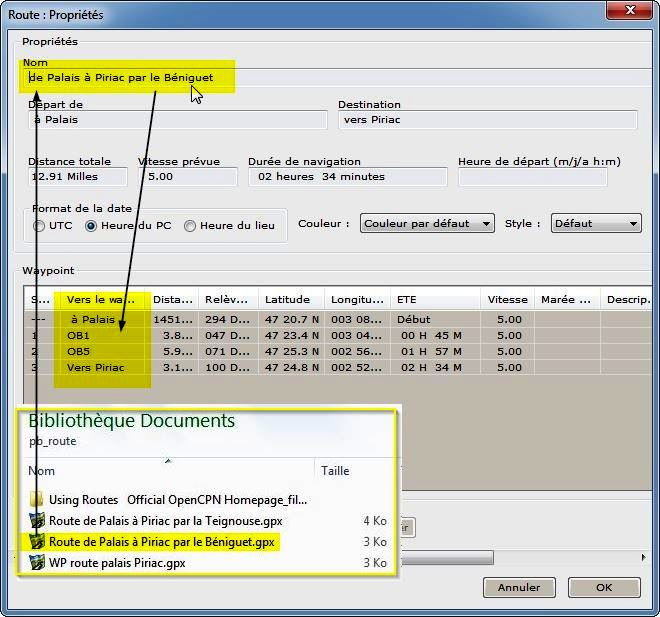The image size is (660, 617).
Task: Click the Using Routes folder icon
Action: click(x=36, y=499)
